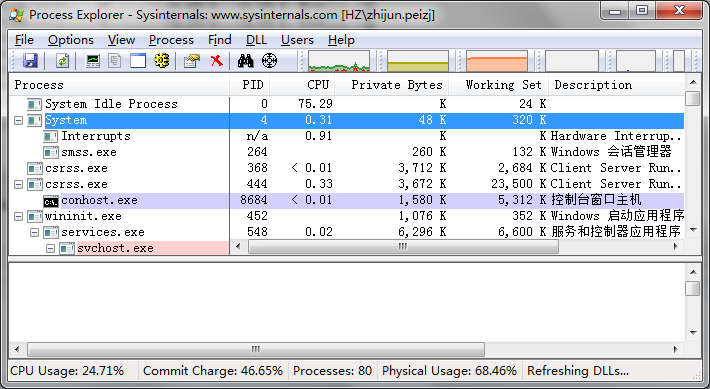This screenshot has width=710, height=389.
Task: Click the CPU usage history mini graph
Action: pyautogui.click(x=339, y=61)
